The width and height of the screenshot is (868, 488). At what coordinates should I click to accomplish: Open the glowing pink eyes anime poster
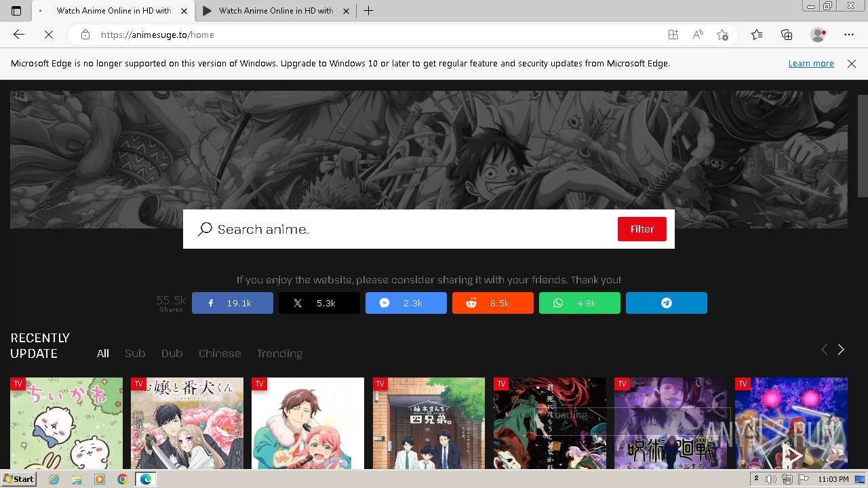point(791,424)
